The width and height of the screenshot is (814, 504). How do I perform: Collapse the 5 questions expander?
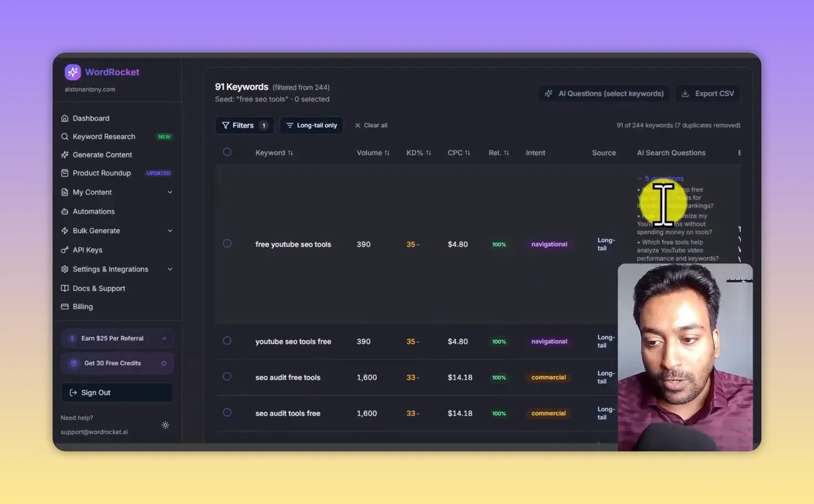point(661,178)
